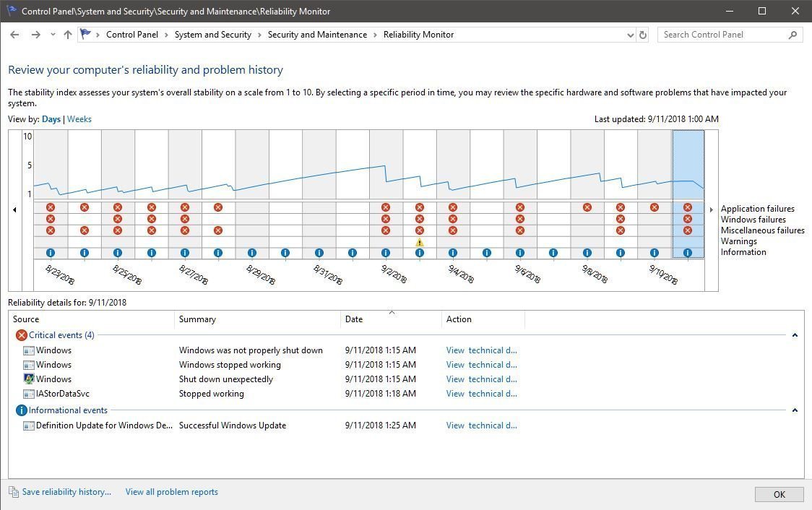Open Save reliability history link
Image resolution: width=812 pixels, height=510 pixels.
(66, 492)
